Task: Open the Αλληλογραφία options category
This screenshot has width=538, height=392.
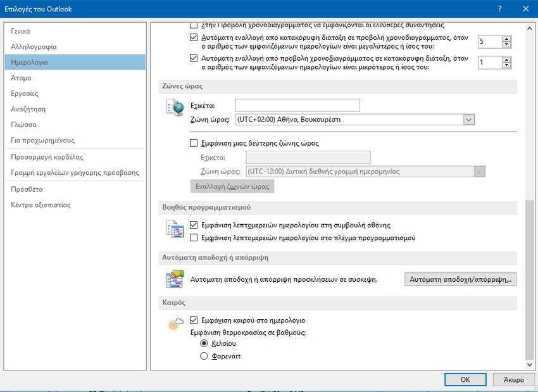Action: tap(75, 47)
